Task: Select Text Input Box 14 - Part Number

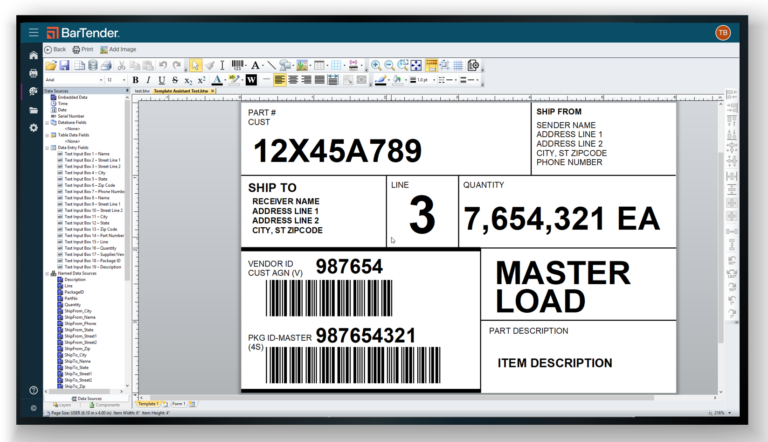Action: [x=90, y=236]
